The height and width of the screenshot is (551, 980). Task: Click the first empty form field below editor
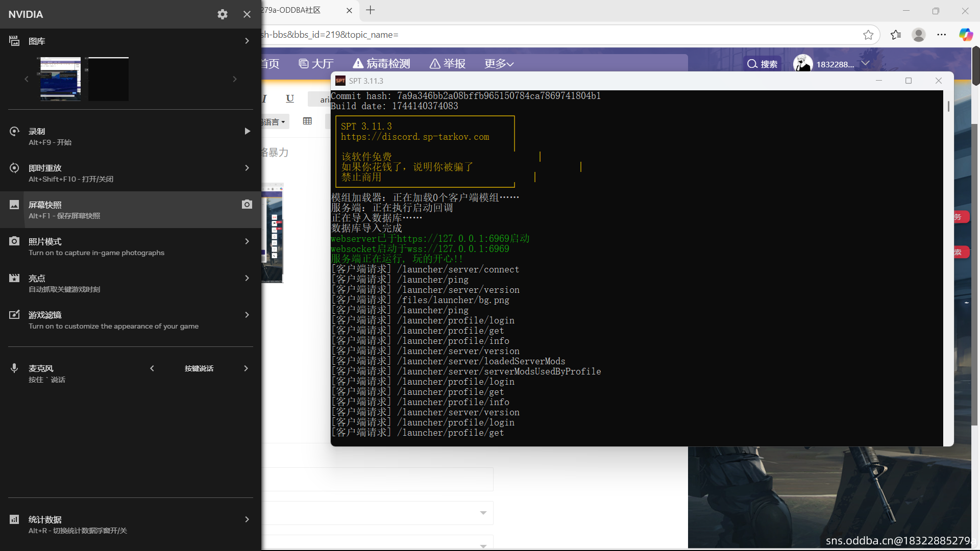(378, 480)
